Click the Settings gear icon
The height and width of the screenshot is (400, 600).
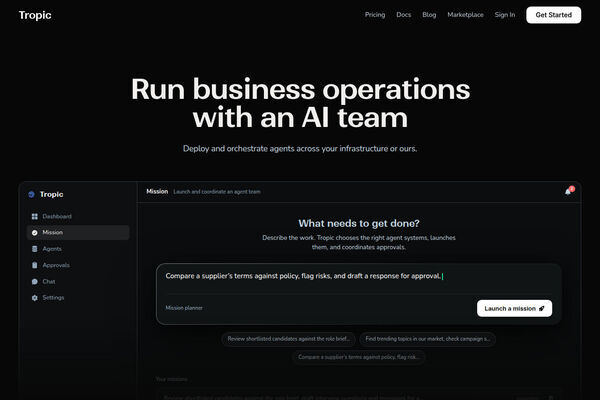tap(34, 298)
